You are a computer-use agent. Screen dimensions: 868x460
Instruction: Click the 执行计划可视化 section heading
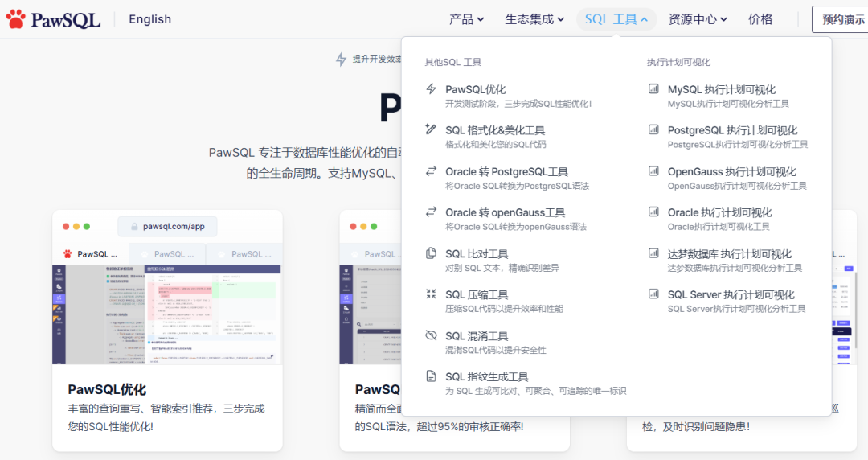[678, 62]
